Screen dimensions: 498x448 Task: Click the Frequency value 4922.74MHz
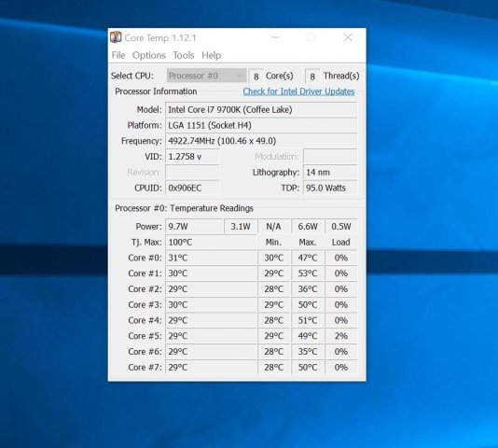[x=261, y=141]
